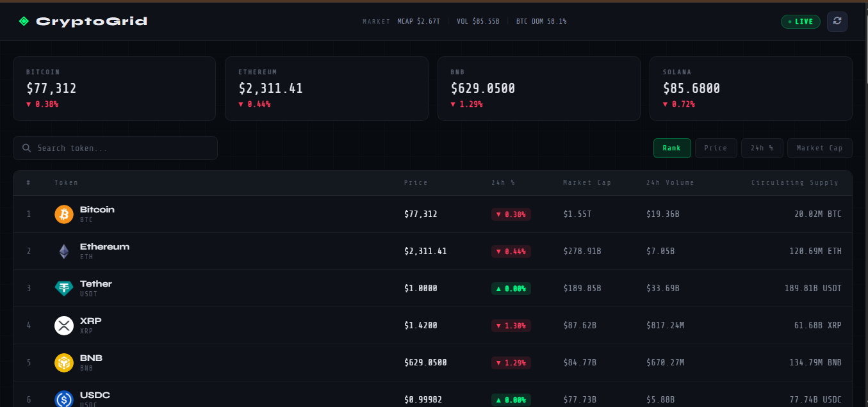
Task: Click the $817.24M volume cell
Action: (666, 326)
